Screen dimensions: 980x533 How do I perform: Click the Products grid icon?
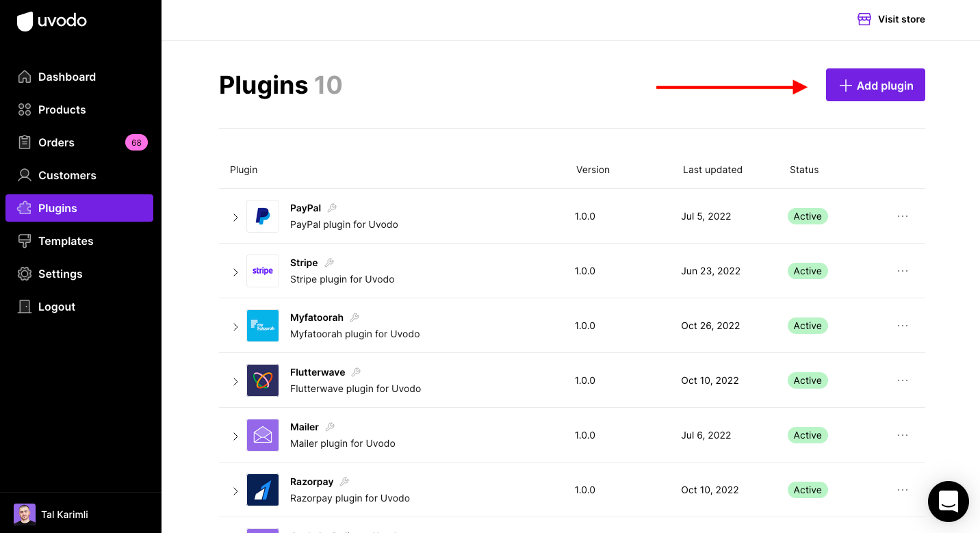(25, 109)
